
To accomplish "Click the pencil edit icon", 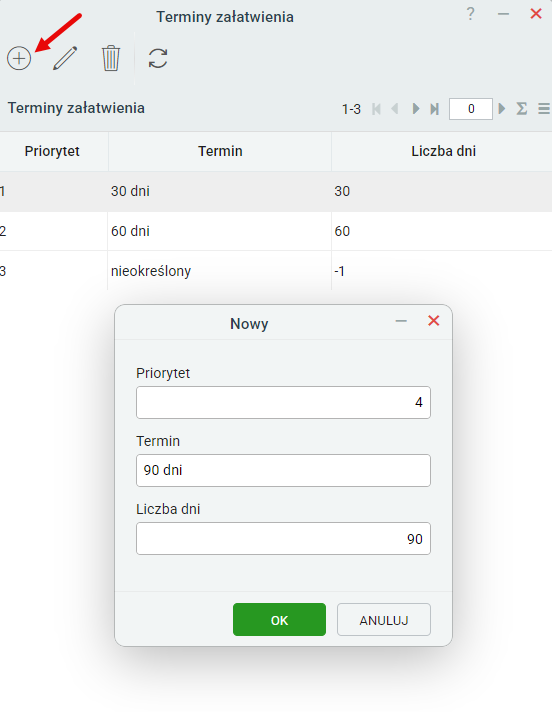I will (x=65, y=58).
